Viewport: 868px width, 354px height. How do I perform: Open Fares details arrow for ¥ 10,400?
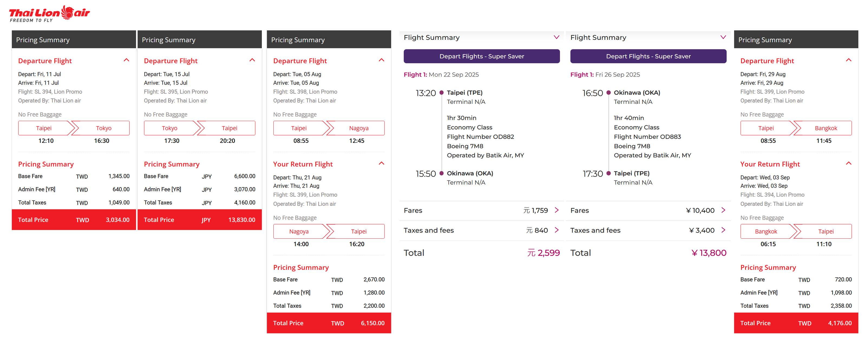(723, 210)
